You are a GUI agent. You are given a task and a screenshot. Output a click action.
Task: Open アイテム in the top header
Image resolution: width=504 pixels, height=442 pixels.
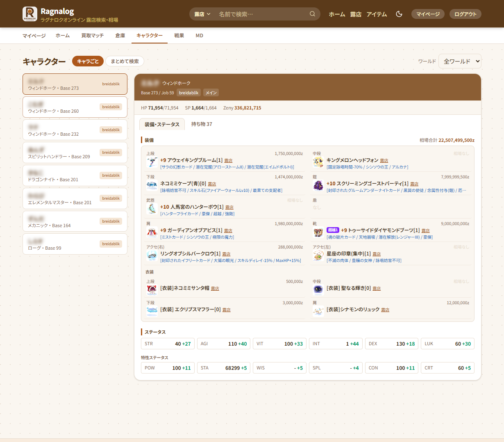point(377,14)
